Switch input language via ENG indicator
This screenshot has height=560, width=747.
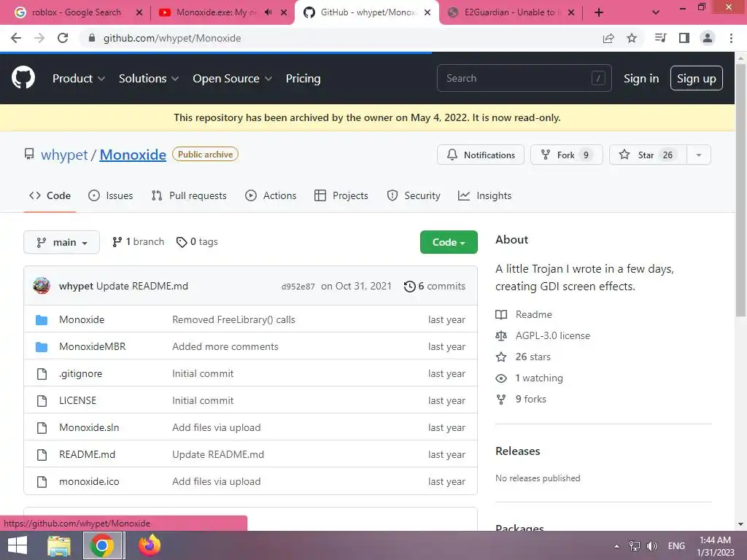[x=676, y=545]
